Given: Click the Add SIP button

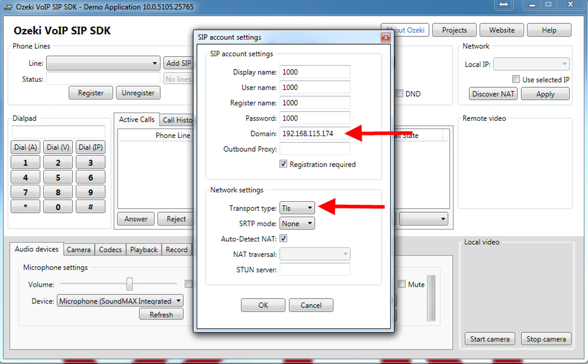Looking at the screenshot, I should [x=178, y=63].
